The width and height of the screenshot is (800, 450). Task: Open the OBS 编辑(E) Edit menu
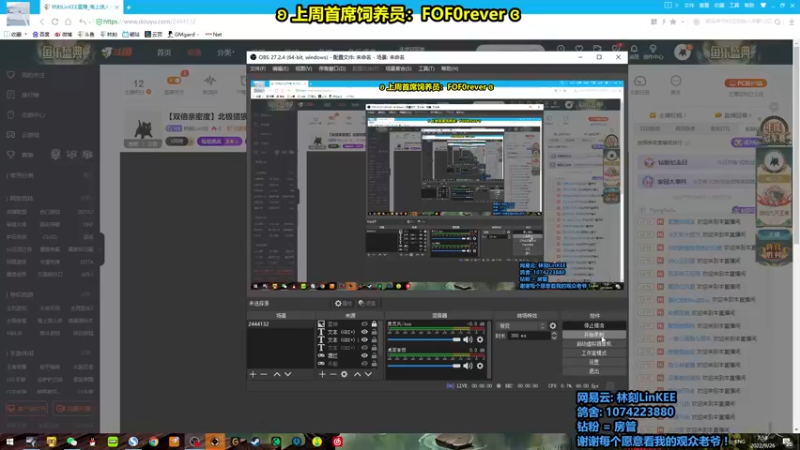280,68
